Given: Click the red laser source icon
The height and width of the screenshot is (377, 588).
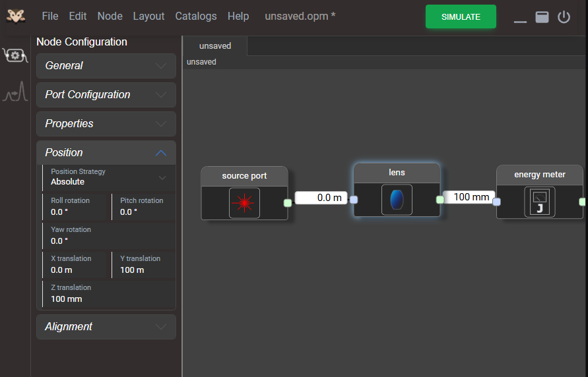Looking at the screenshot, I should pos(244,203).
